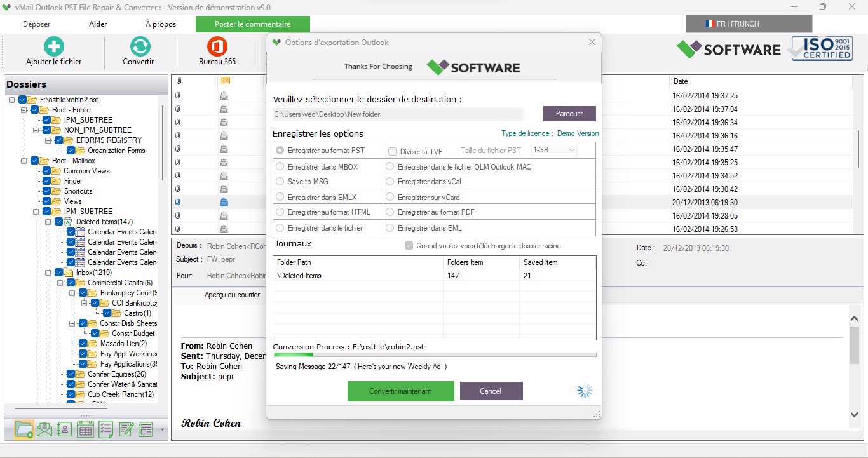868x458 pixels.
Task: Click the dialog's green logo icon in title bar
Action: tap(276, 43)
